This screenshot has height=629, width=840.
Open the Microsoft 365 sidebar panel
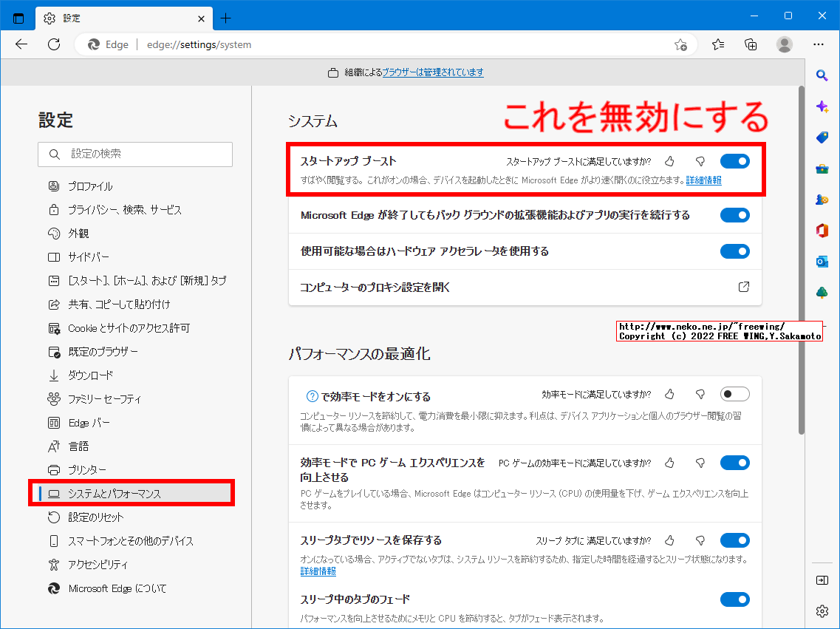coord(822,230)
